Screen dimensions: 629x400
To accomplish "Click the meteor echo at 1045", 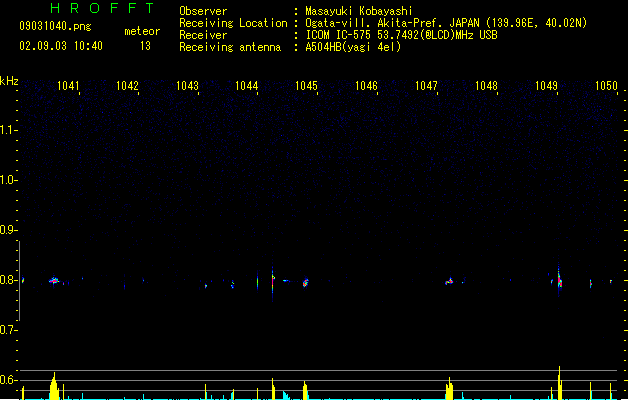I will 305,283.
